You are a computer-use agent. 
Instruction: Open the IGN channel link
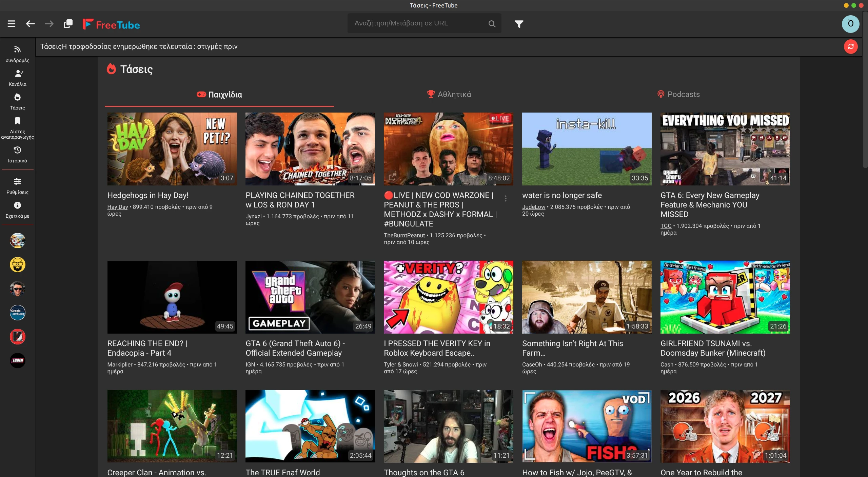[x=250, y=364]
